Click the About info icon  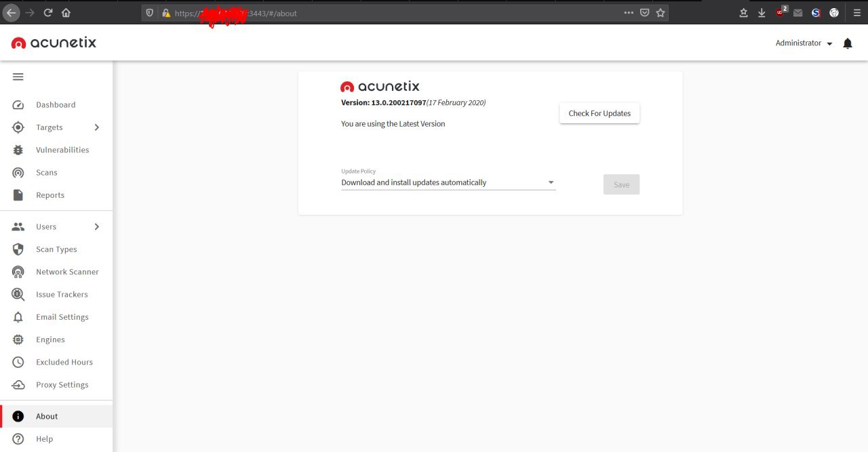pos(18,417)
